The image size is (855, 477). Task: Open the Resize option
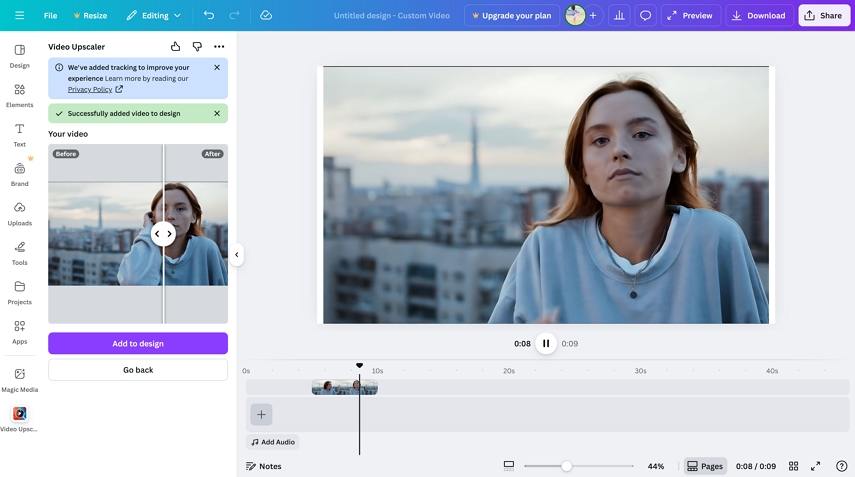tap(91, 15)
